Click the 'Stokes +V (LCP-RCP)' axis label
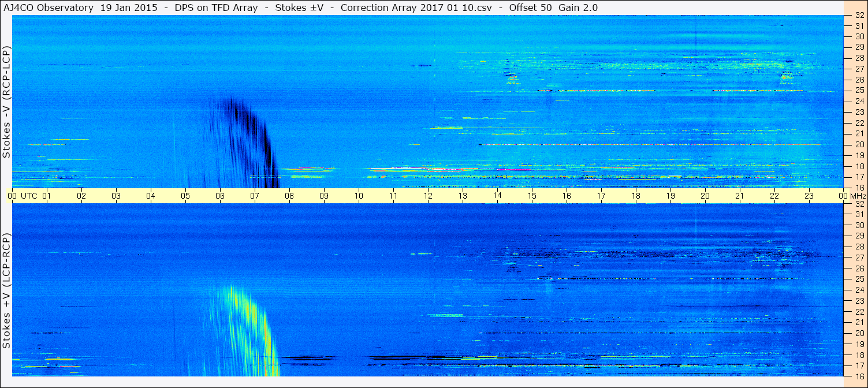Screen dimensions: 868x388 click(6, 292)
